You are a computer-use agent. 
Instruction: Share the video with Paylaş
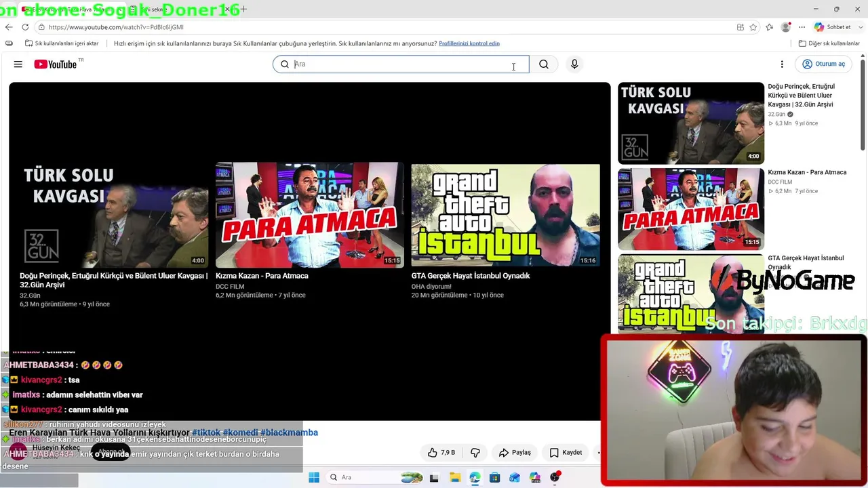(515, 452)
